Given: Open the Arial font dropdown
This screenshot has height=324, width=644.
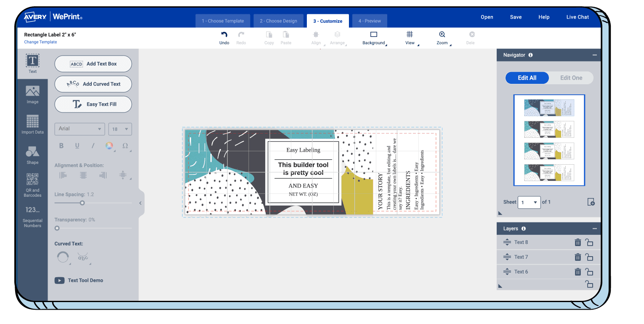Looking at the screenshot, I should tap(80, 129).
